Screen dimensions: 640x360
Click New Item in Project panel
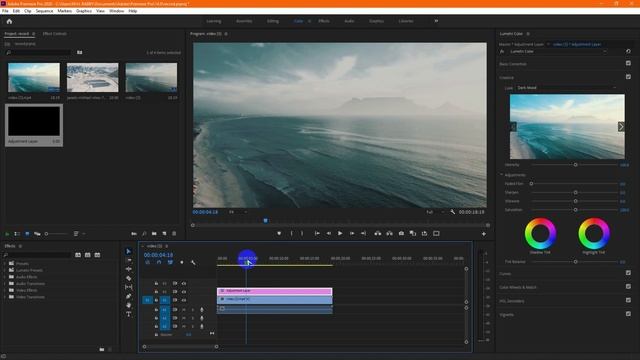click(x=164, y=234)
